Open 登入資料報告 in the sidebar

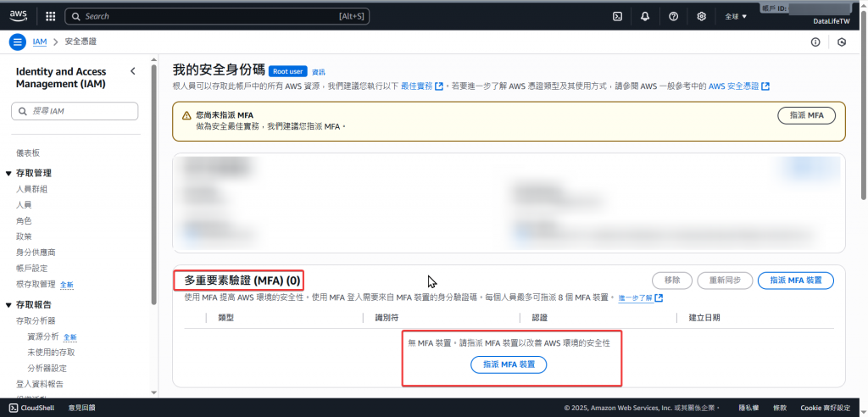[39, 384]
